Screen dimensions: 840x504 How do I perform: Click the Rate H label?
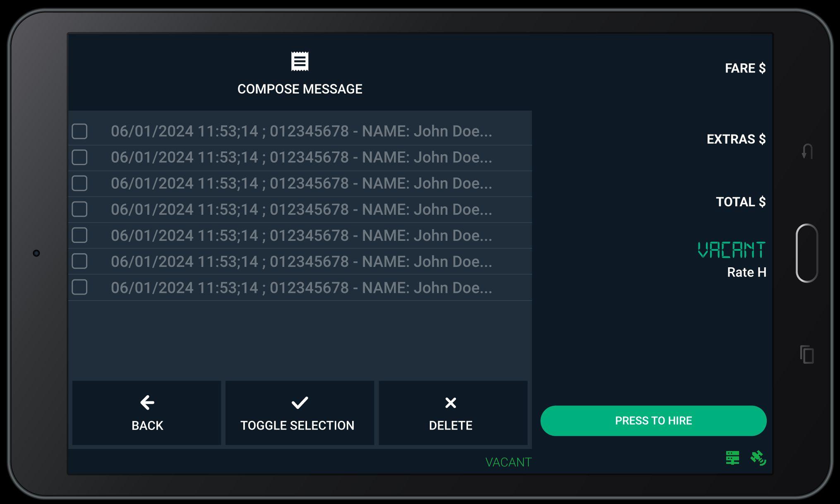(746, 272)
